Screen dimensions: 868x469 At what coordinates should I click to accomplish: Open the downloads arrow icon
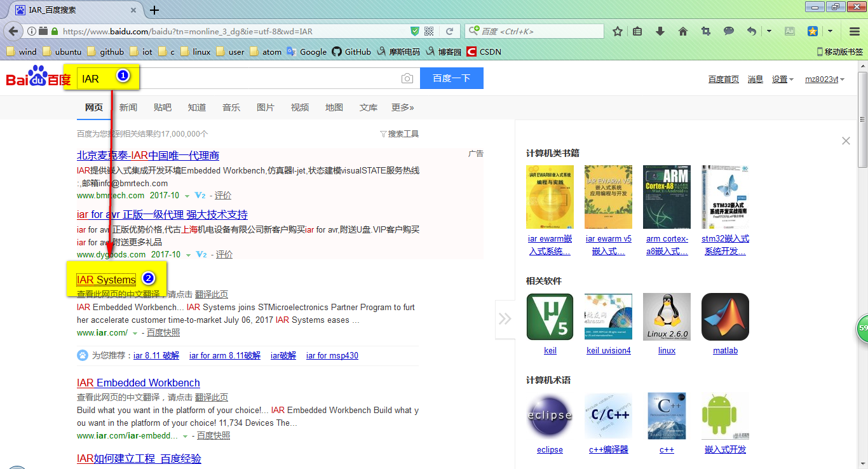pos(660,31)
